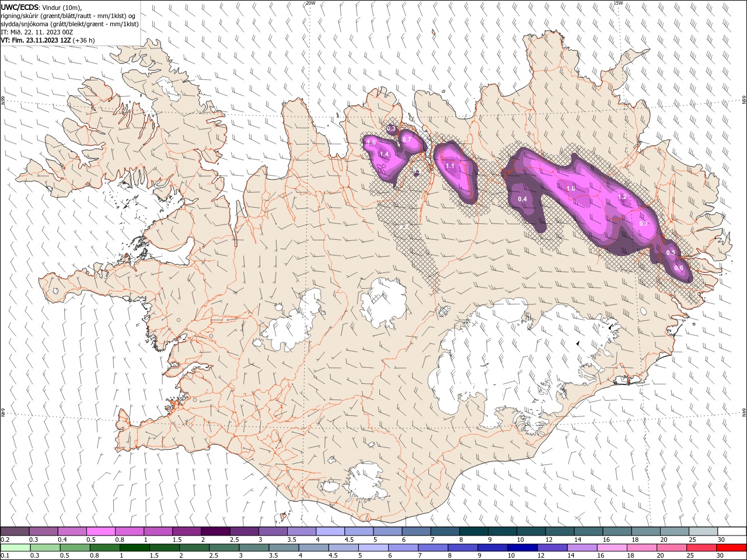This screenshot has height=560, width=747.
Task: Pick upper legend swatch for 3–3.5
Action: pyautogui.click(x=273, y=531)
